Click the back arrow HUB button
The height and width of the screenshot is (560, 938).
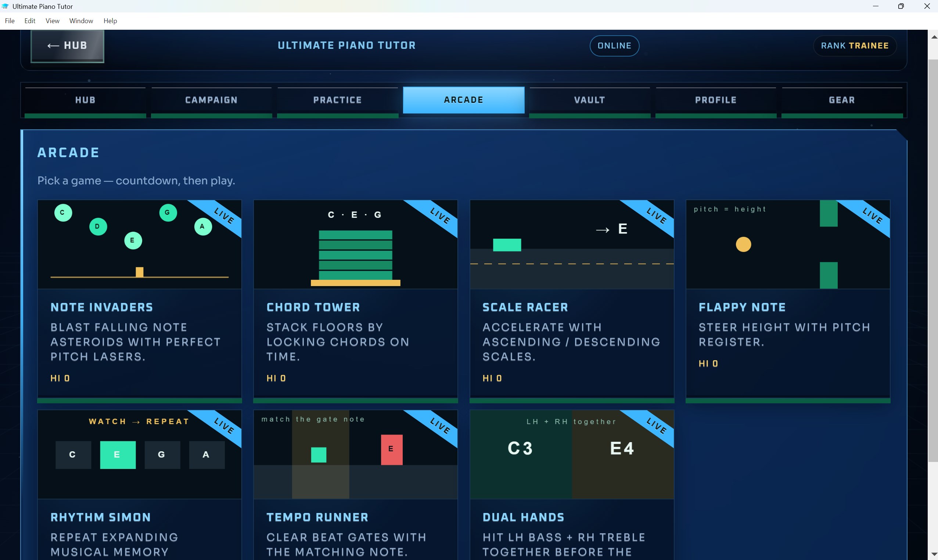coord(67,46)
